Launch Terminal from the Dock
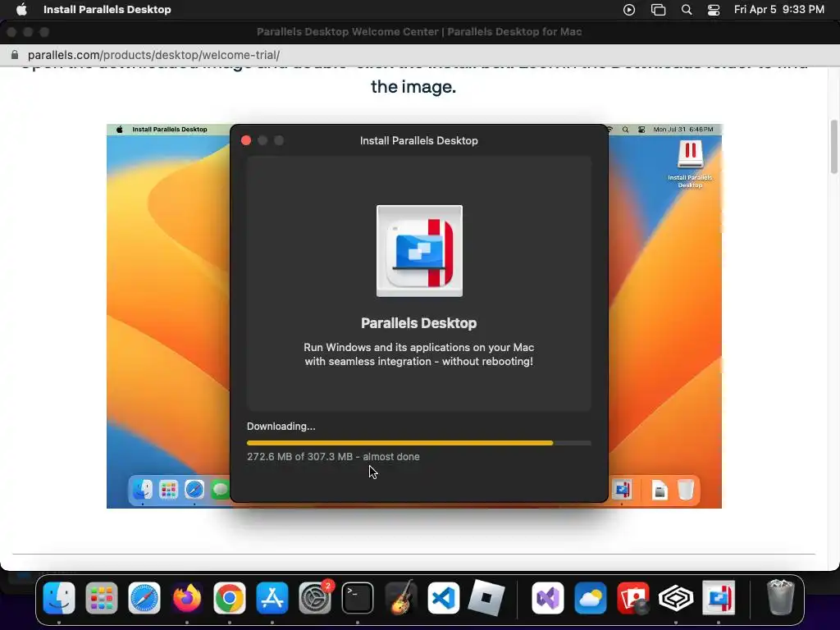The image size is (840, 630). coord(358,597)
